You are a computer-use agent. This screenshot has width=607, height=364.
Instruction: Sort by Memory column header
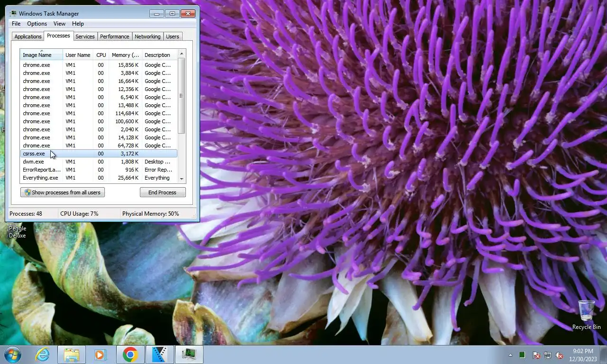click(125, 55)
